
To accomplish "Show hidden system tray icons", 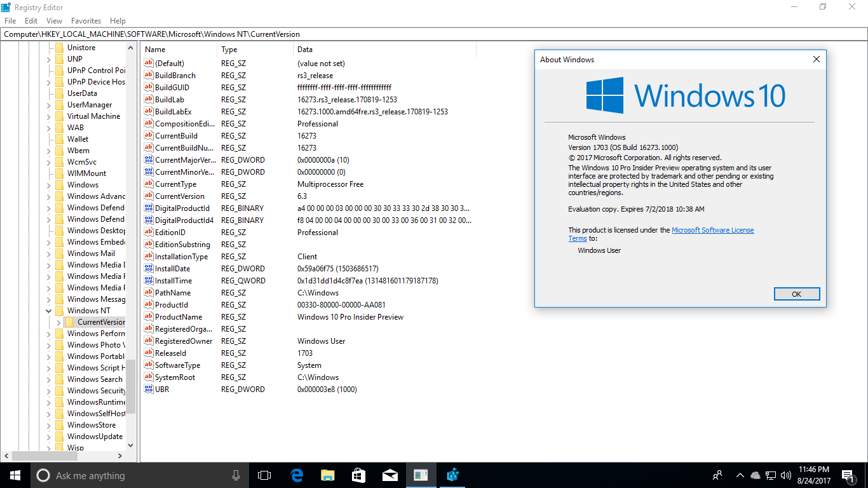I will pos(740,475).
